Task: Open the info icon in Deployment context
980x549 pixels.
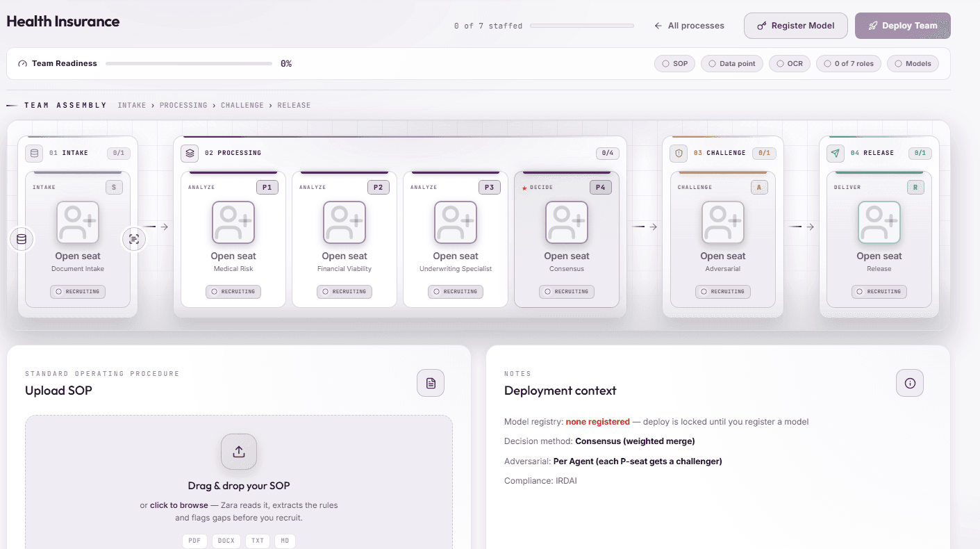Action: click(x=910, y=383)
